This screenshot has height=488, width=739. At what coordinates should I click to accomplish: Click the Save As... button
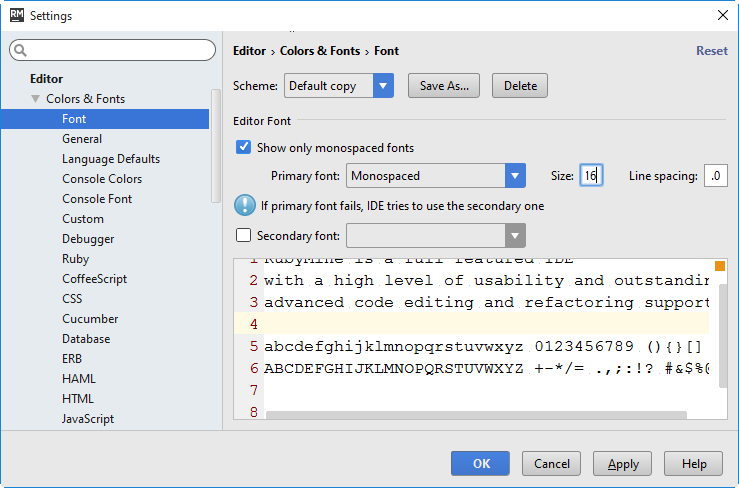[x=444, y=86]
